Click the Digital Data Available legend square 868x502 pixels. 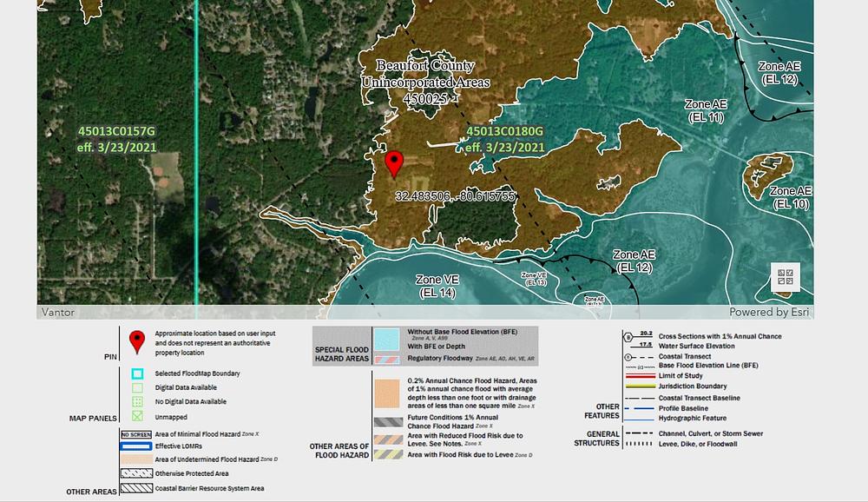(x=137, y=388)
